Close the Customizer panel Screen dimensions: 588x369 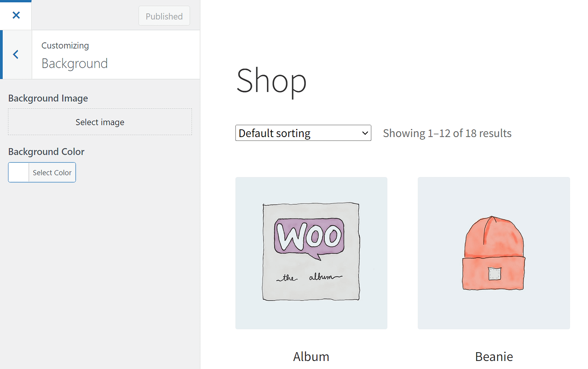click(x=16, y=15)
